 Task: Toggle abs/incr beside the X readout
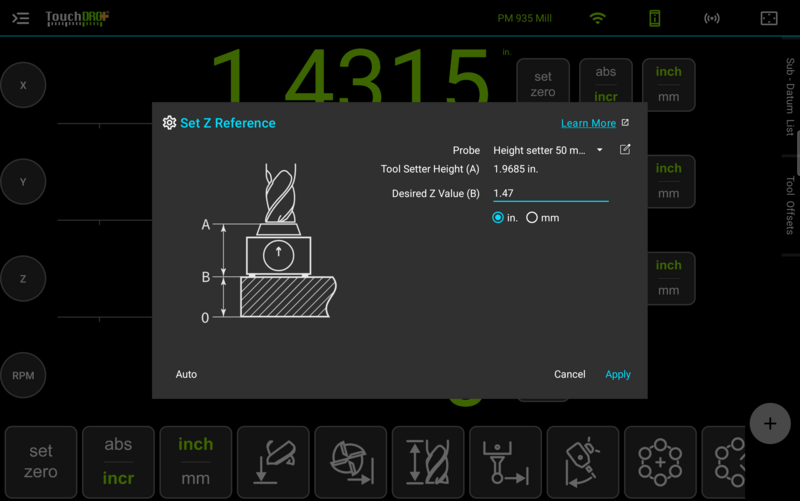[606, 82]
